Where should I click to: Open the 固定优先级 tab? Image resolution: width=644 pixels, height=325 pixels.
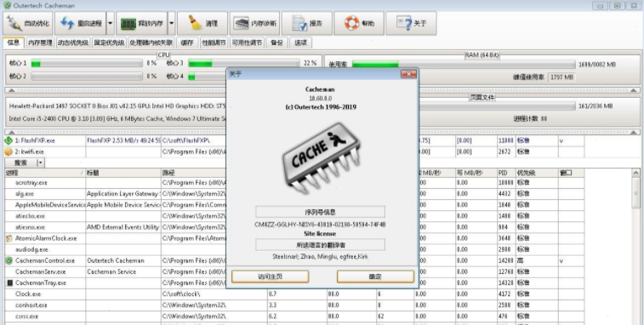click(109, 43)
